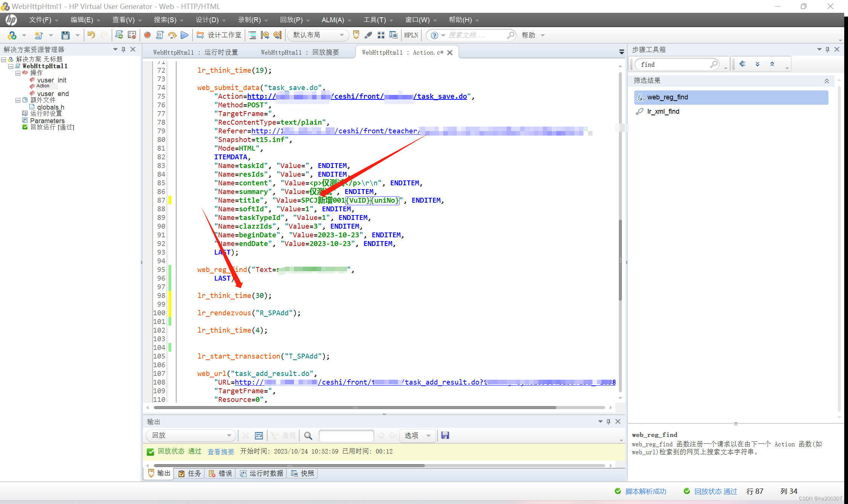Click the magnifier search icon in output pane

pos(308,435)
